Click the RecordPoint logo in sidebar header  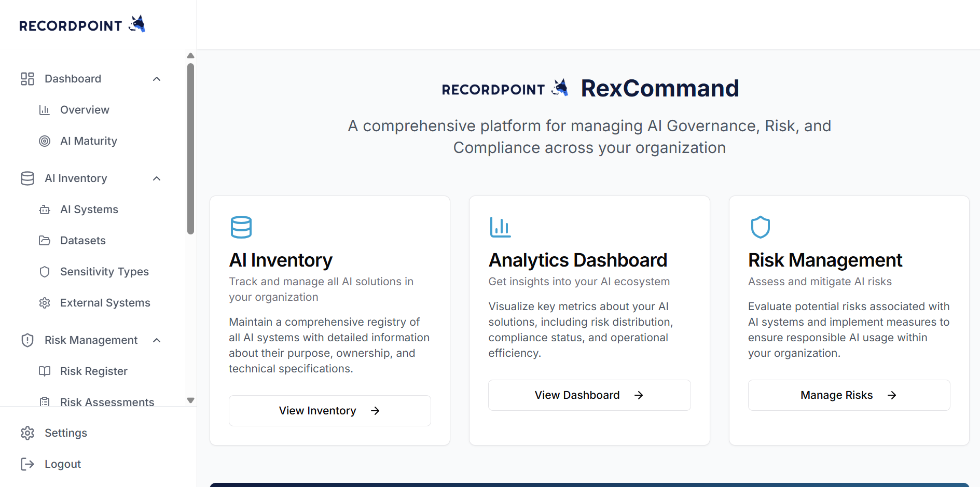click(x=82, y=25)
